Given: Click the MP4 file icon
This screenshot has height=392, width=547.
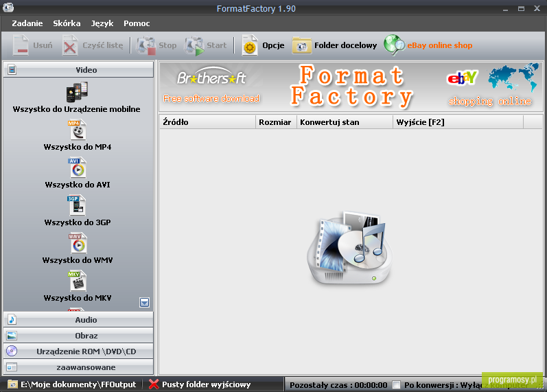Looking at the screenshot, I should [x=77, y=130].
